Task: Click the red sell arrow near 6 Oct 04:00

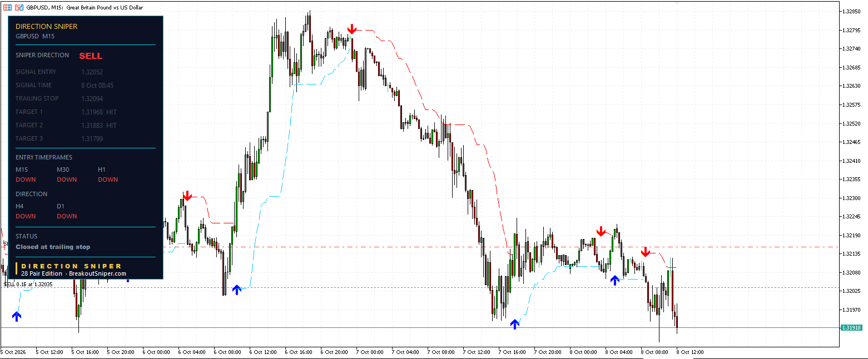Action: (187, 196)
